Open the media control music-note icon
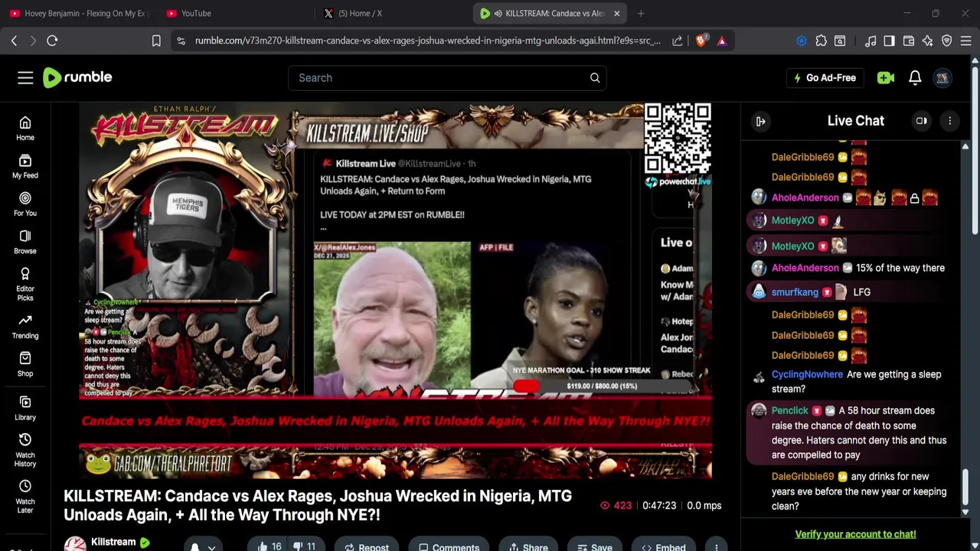 pos(871,41)
